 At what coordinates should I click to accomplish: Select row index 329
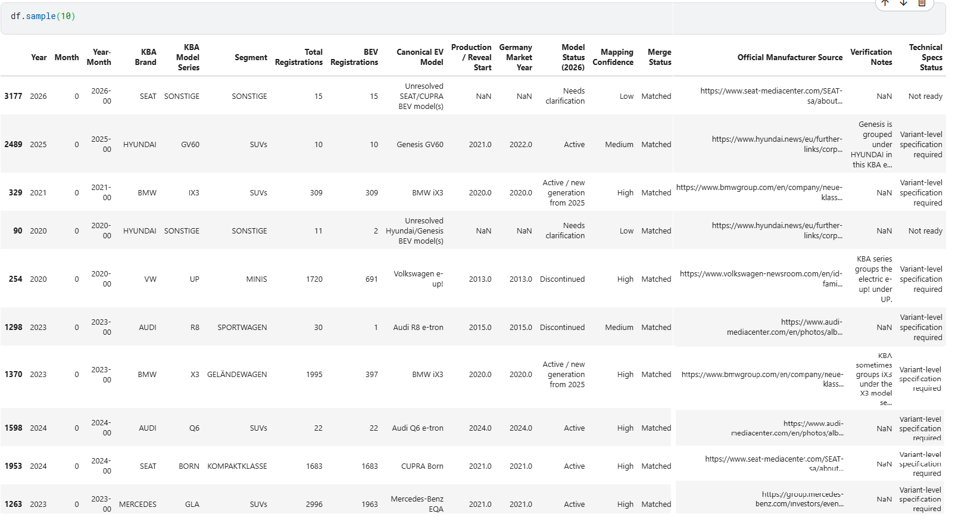(x=15, y=192)
